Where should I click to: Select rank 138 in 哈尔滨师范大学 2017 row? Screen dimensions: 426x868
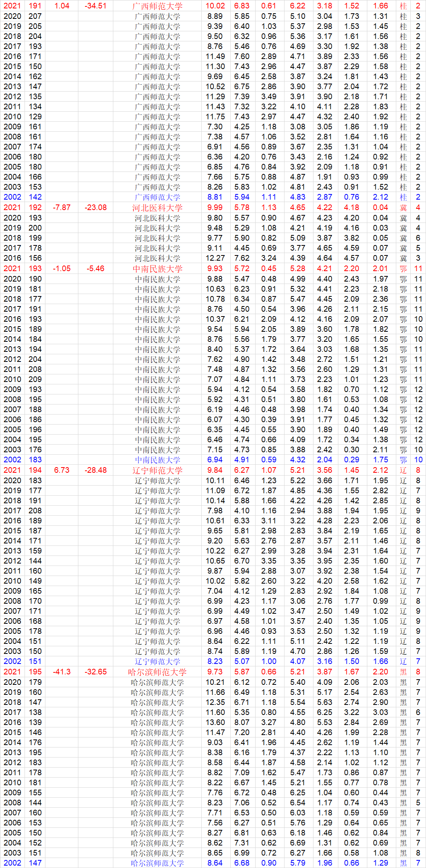35,713
